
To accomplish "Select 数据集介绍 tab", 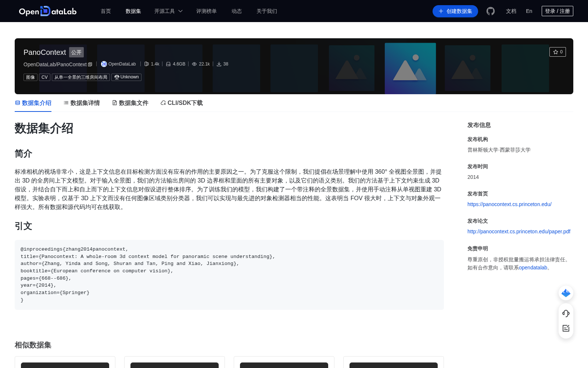I will tap(33, 103).
